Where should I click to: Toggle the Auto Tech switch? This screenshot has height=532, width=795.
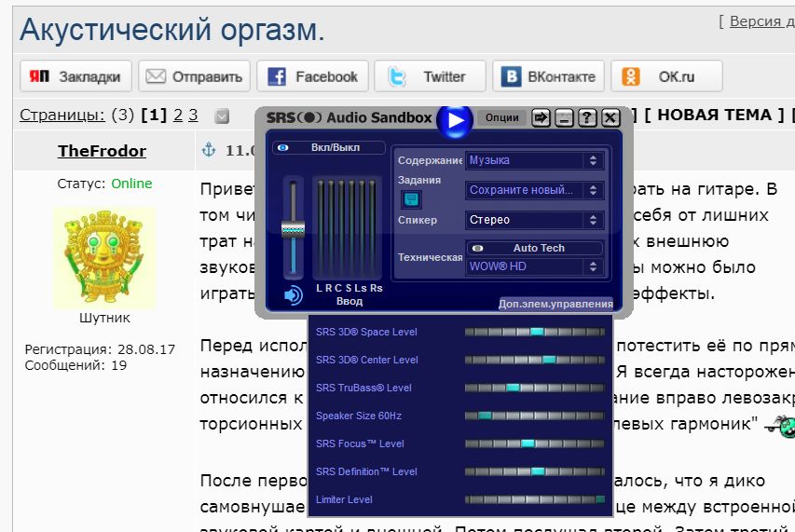[x=535, y=248]
